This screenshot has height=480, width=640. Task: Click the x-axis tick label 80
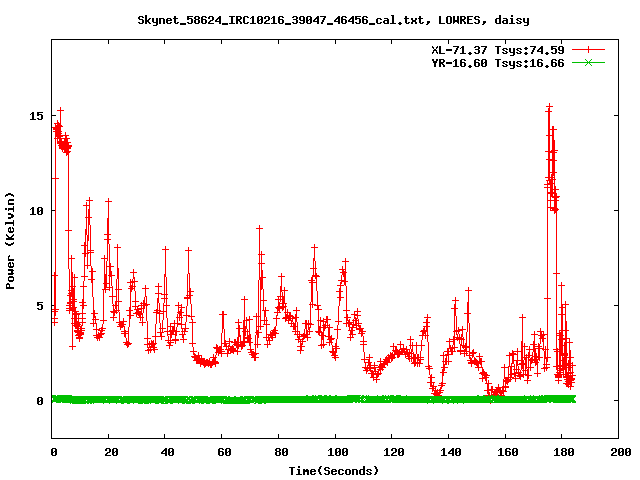281,452
